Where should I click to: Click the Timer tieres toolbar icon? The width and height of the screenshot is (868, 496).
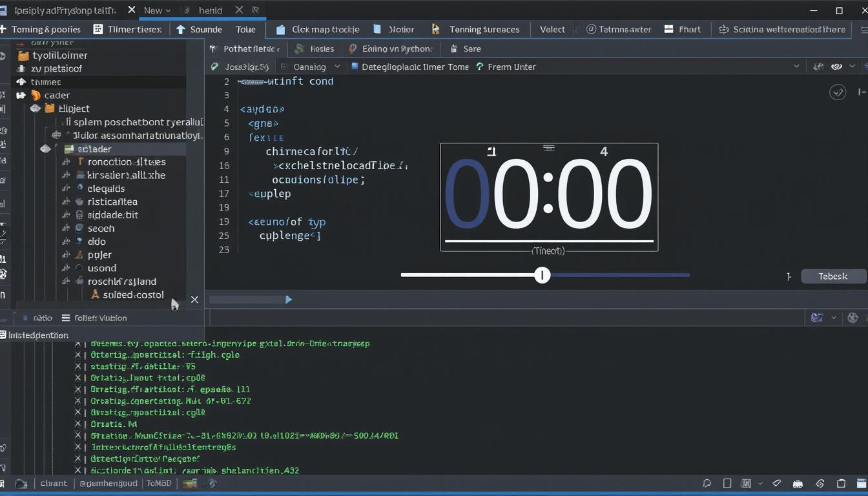click(x=99, y=29)
